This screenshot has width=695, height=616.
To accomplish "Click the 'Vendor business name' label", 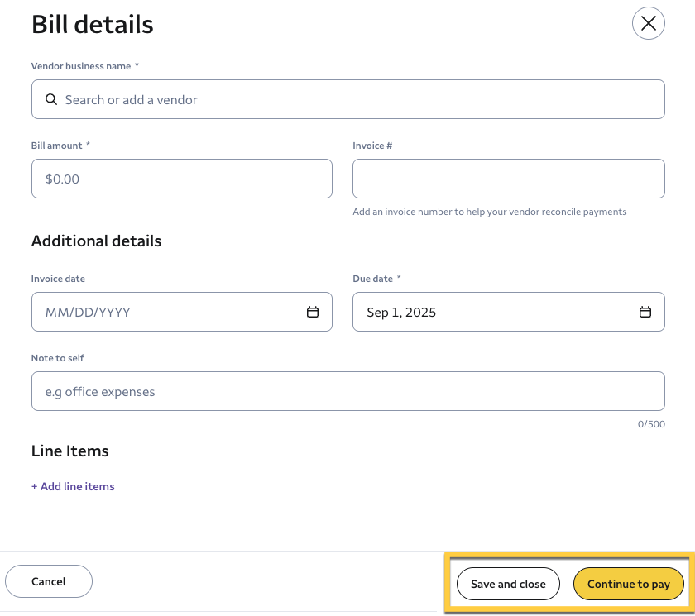I will [x=81, y=66].
